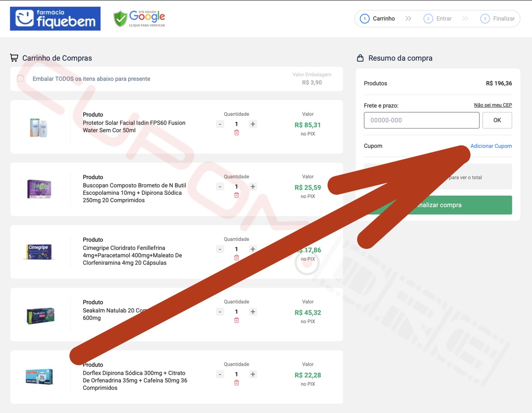The height and width of the screenshot is (413, 532).
Task: Jump to the Finalizar checkout step
Action: pyautogui.click(x=498, y=19)
